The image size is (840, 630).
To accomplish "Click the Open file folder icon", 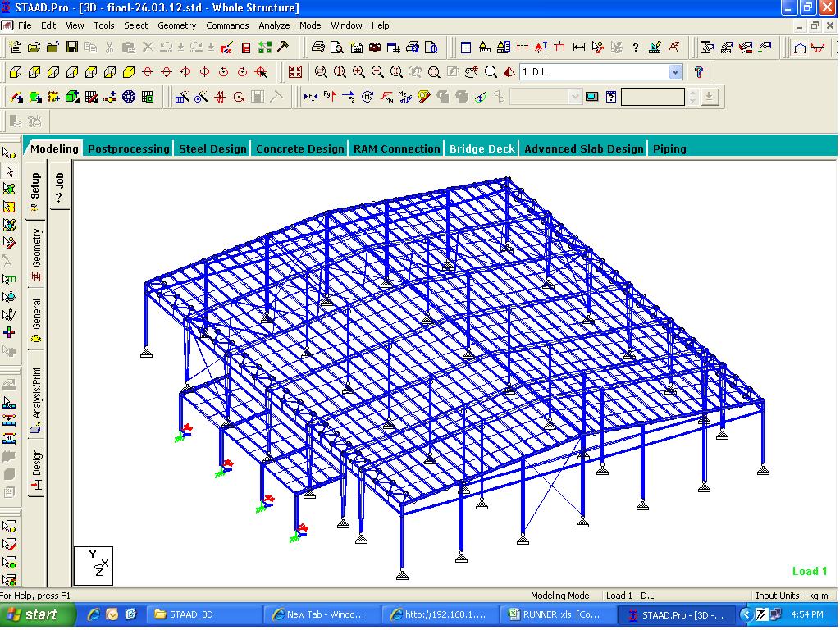I will coord(34,48).
